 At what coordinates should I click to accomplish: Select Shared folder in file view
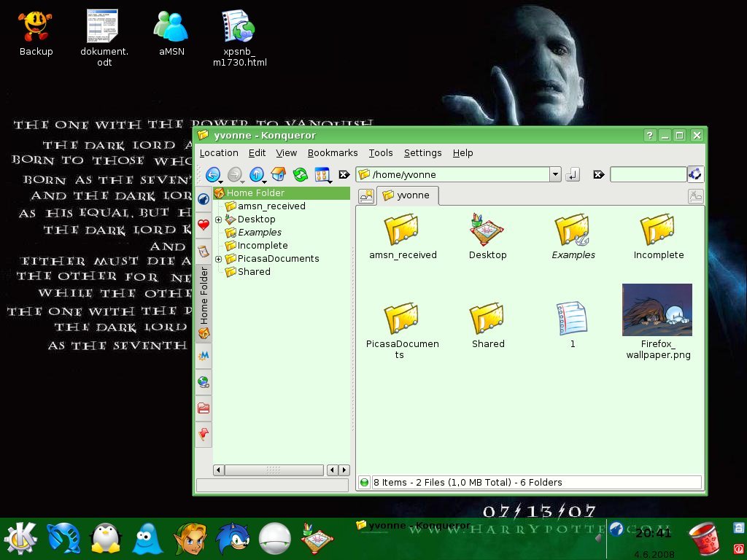point(487,324)
